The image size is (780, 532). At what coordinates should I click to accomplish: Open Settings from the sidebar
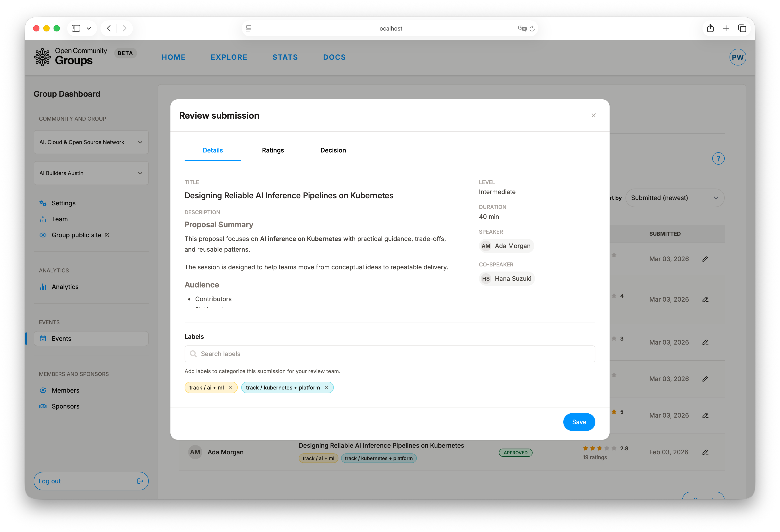coord(64,203)
